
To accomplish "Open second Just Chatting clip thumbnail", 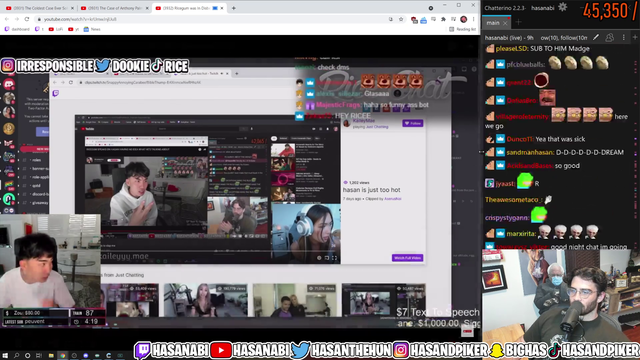I will coord(205,300).
